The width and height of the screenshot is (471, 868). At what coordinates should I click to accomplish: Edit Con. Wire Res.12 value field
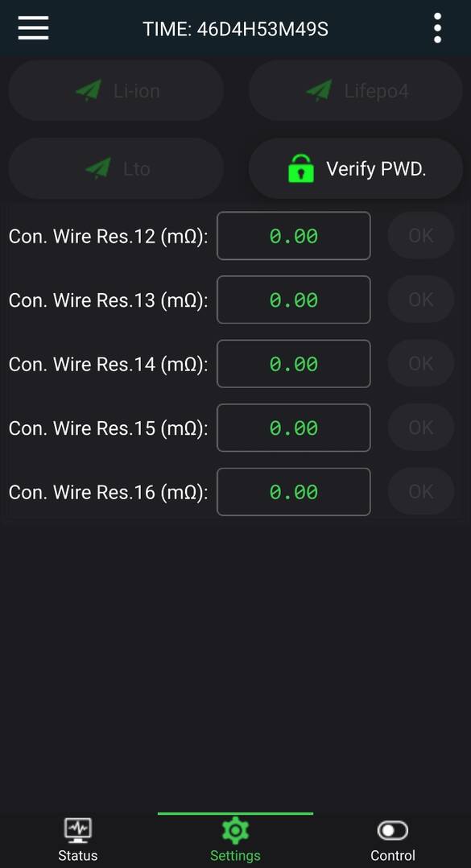pyautogui.click(x=293, y=236)
